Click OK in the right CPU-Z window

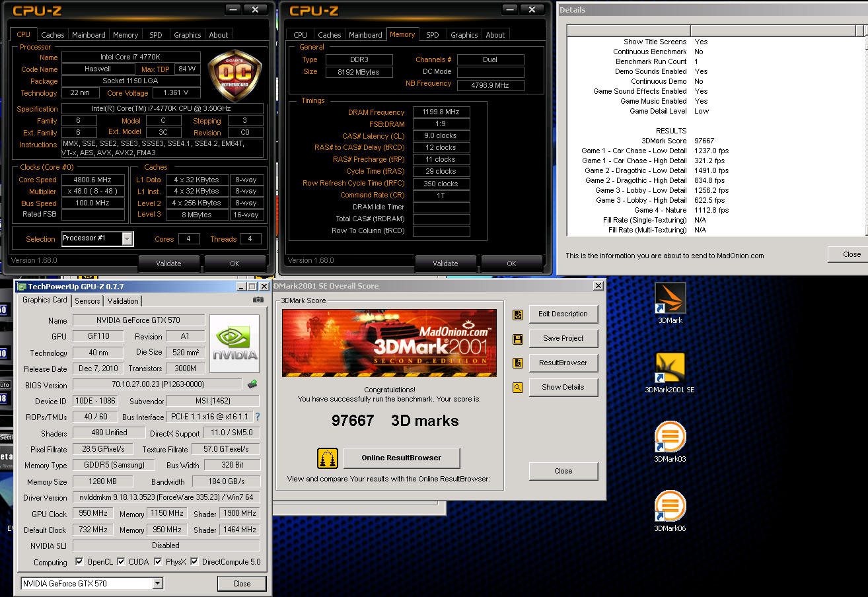point(511,263)
